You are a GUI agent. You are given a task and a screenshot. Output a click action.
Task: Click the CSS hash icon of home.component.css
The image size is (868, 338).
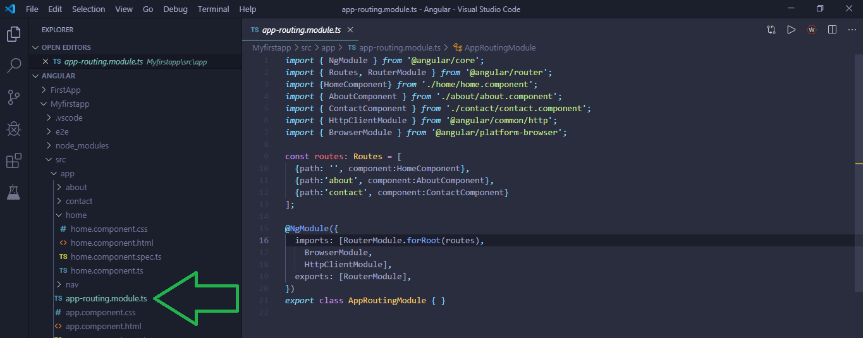point(63,229)
